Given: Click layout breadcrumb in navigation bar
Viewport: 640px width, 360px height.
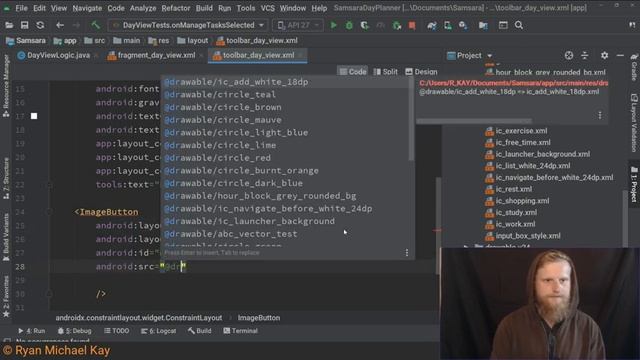Looking at the screenshot, I should [x=193, y=41].
